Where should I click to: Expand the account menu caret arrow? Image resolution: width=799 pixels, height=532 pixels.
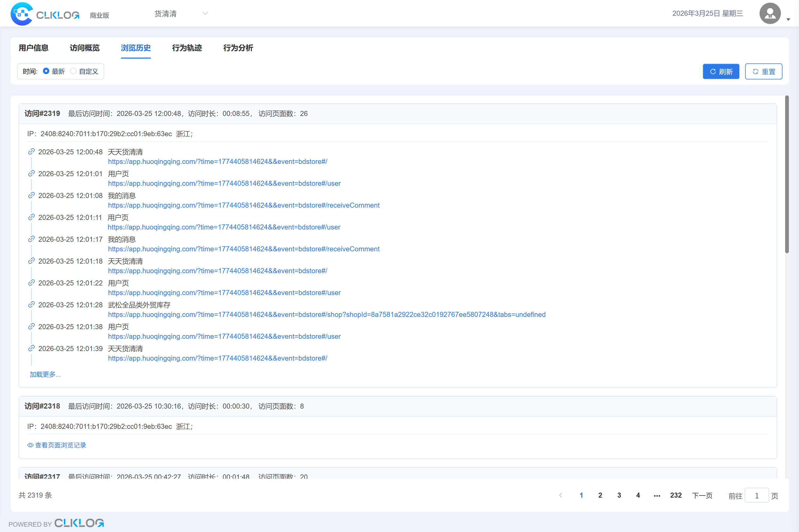(x=788, y=19)
